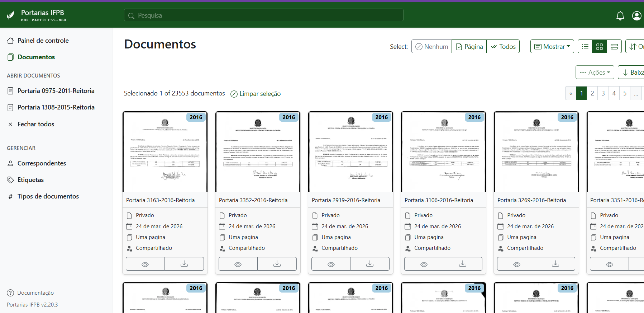Click the Baixar download button
The height and width of the screenshot is (313, 644).
(631, 73)
